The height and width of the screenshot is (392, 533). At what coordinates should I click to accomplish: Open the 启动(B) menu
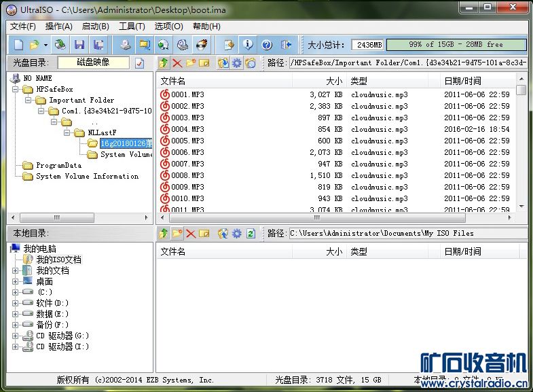[x=96, y=26]
